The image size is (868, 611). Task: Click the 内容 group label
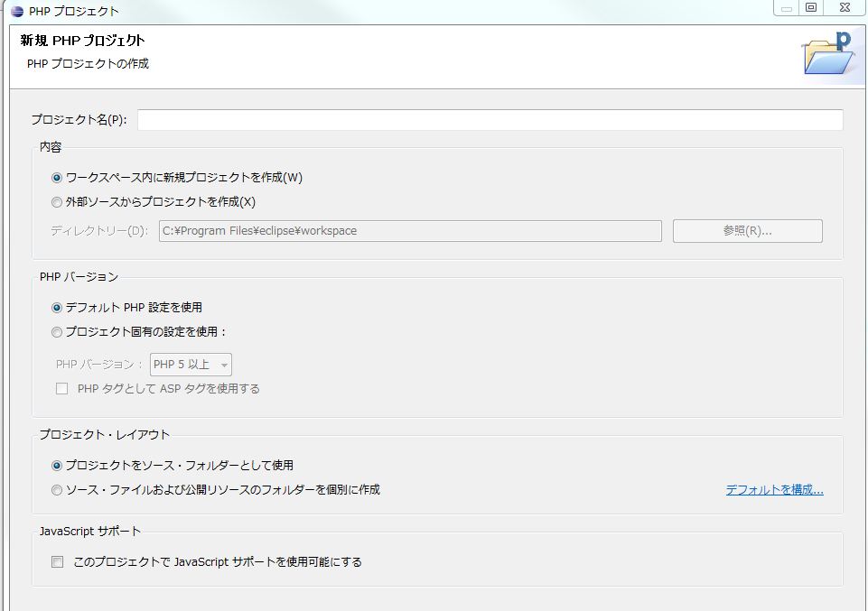(51, 148)
